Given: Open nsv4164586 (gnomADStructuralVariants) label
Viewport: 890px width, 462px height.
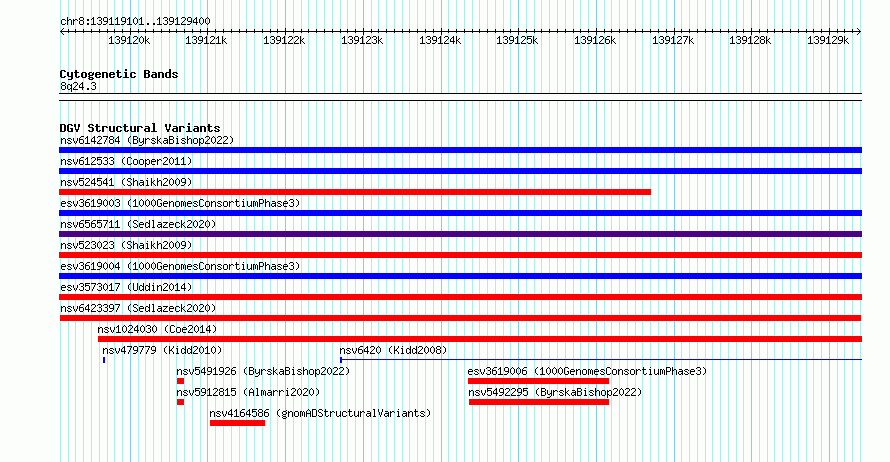Looking at the screenshot, I should tap(320, 413).
